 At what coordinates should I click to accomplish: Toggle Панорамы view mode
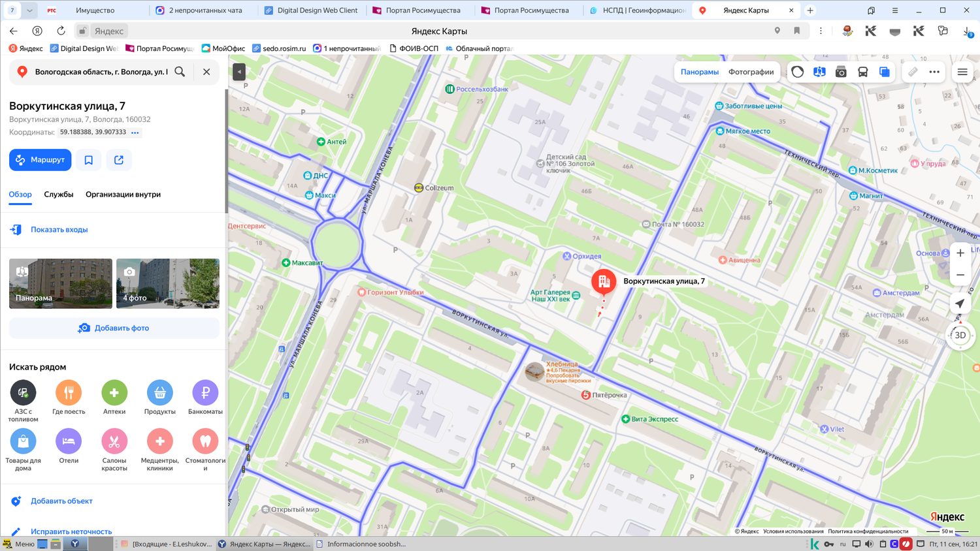tap(700, 72)
